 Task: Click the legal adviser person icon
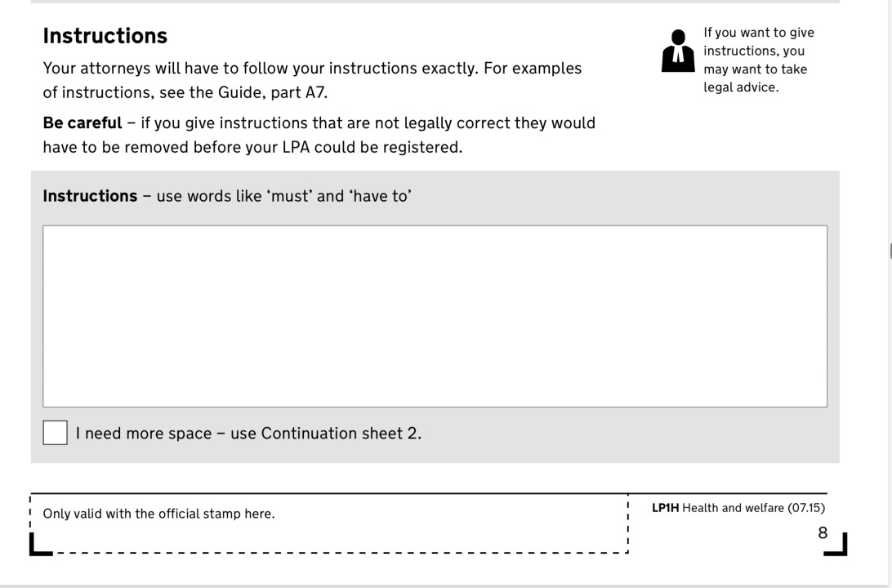click(x=678, y=51)
